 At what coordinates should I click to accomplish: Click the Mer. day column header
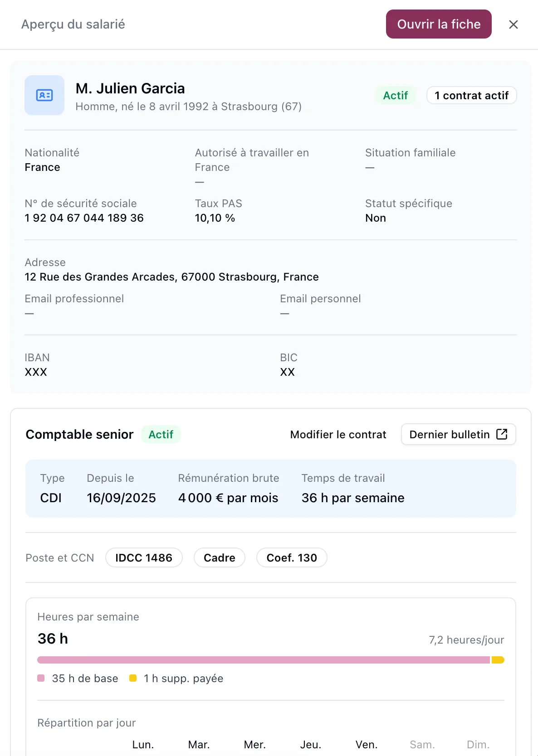254,745
